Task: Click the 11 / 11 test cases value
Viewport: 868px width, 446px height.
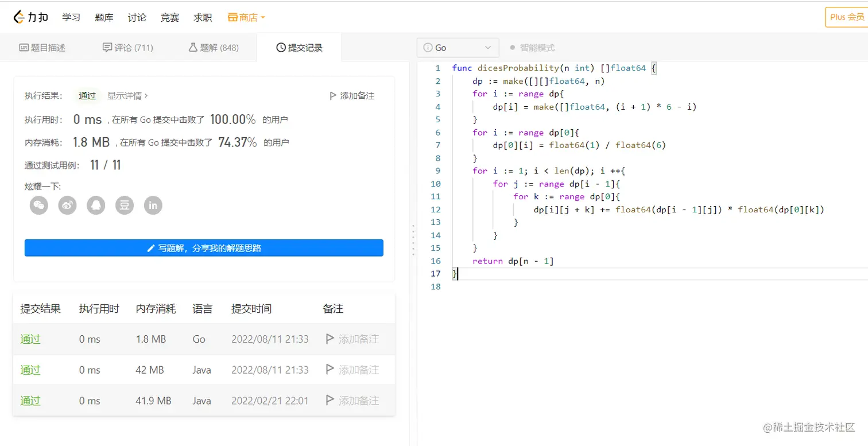Action: pos(106,165)
